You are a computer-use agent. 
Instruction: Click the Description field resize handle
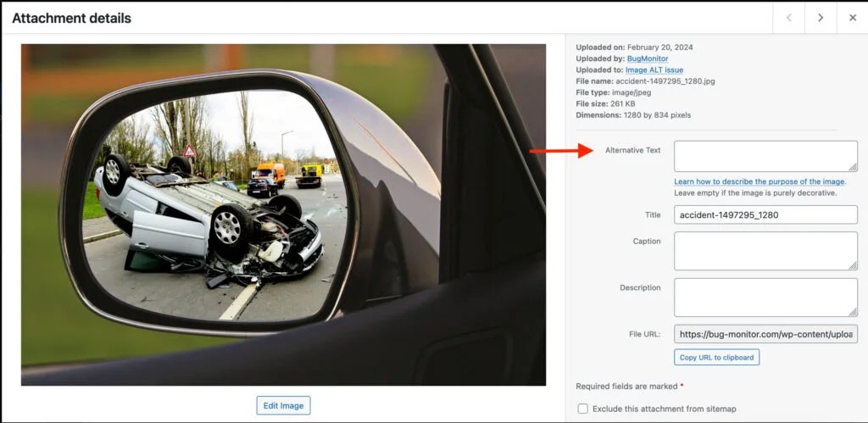tap(853, 312)
